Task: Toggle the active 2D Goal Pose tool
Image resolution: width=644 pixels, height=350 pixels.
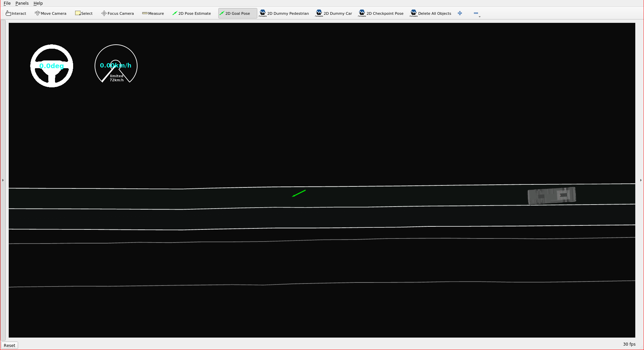Action: (x=237, y=13)
